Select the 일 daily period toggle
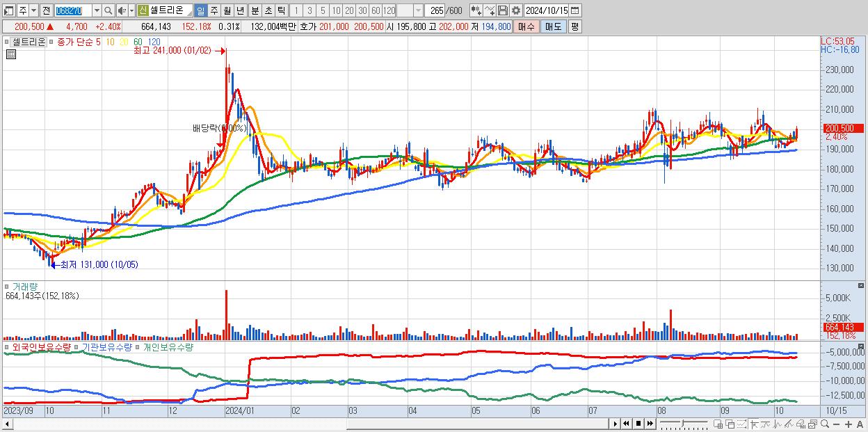 (200, 10)
